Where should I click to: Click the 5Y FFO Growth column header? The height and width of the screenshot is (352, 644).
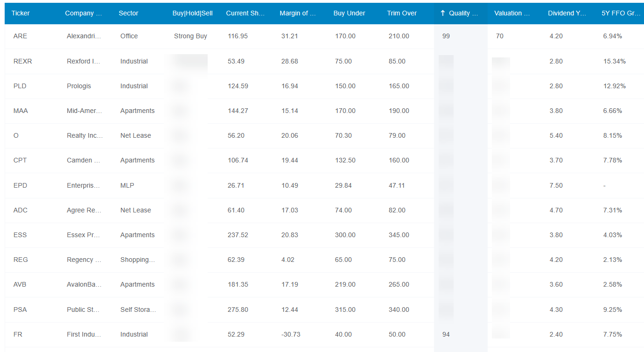click(621, 13)
